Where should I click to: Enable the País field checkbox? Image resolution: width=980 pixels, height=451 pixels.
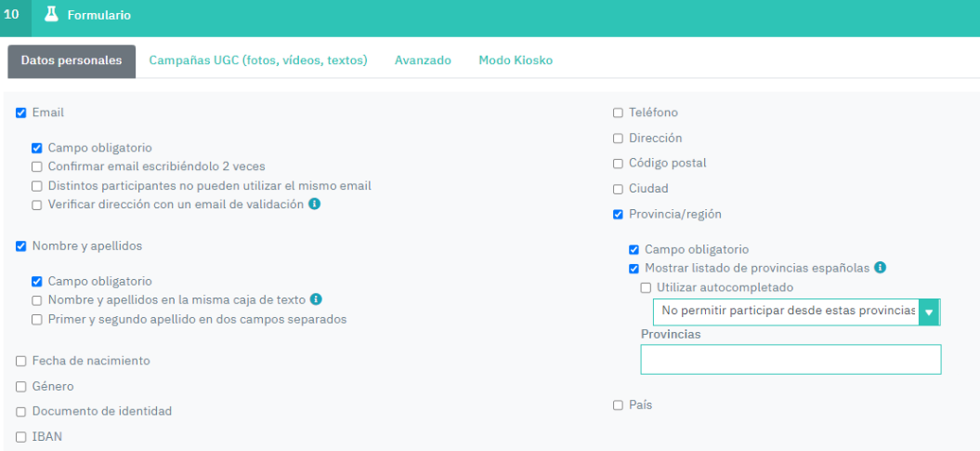coord(619,405)
